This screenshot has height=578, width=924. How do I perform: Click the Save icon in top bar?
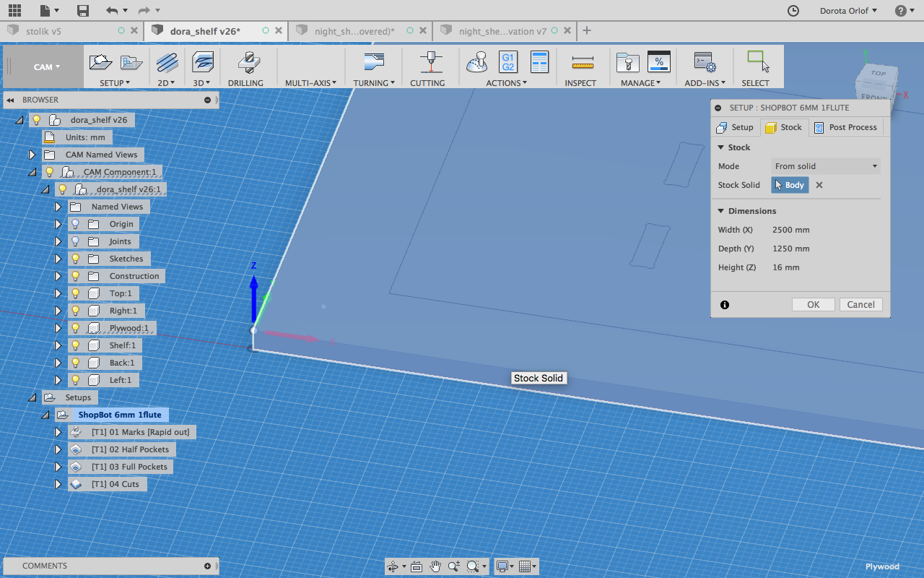coord(83,10)
